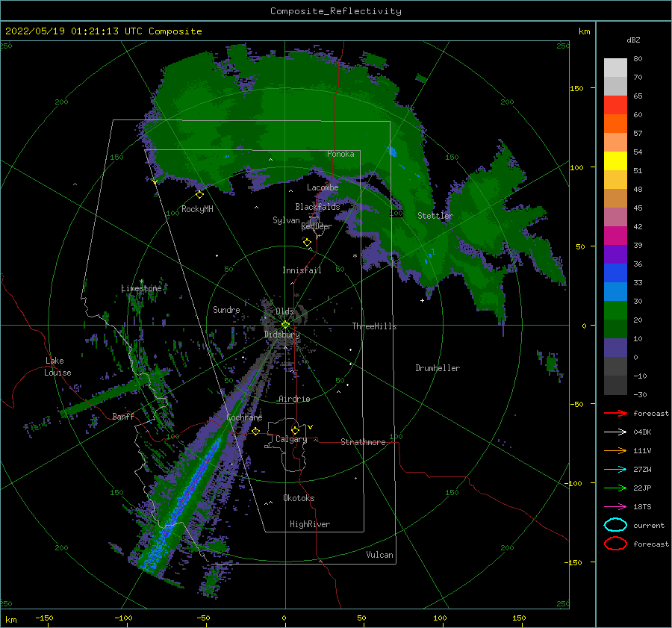The width and height of the screenshot is (672, 628).
Task: Click the dBZ legend heading
Action: tap(633, 40)
